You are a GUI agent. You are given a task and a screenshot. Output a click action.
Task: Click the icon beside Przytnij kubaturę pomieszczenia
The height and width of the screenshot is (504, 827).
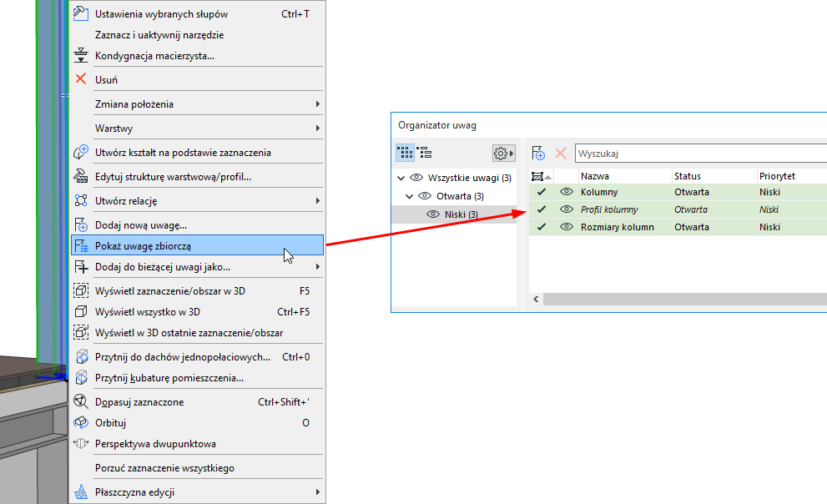81,377
